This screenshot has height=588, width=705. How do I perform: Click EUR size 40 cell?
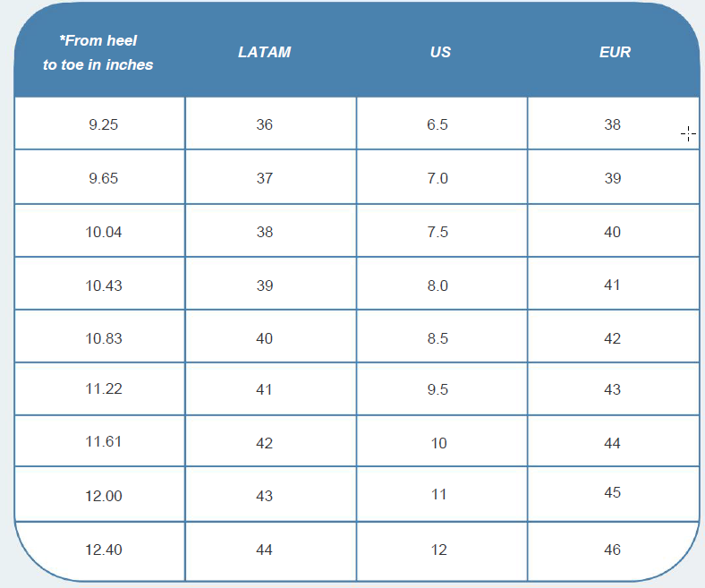click(612, 232)
